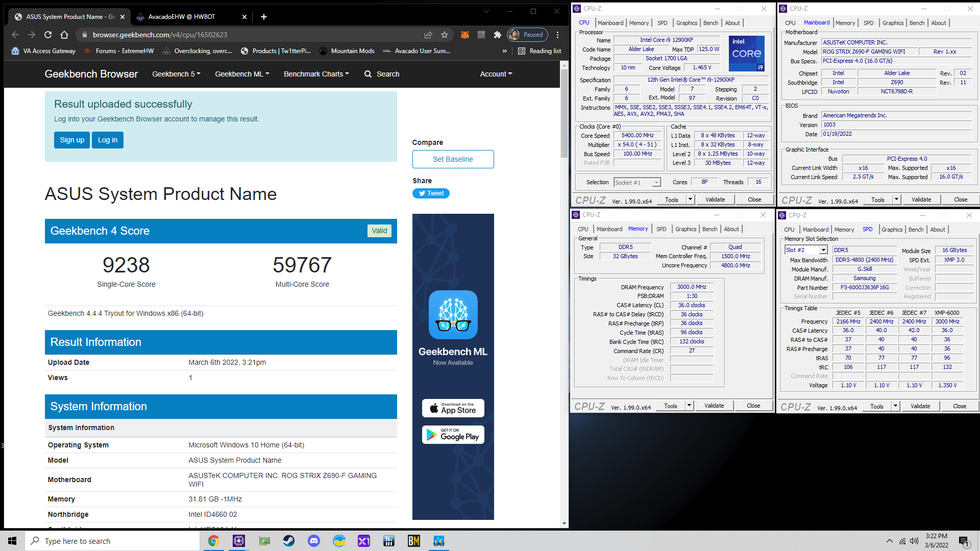Open Chrome three-dot menu
980x551 pixels.
(557, 35)
